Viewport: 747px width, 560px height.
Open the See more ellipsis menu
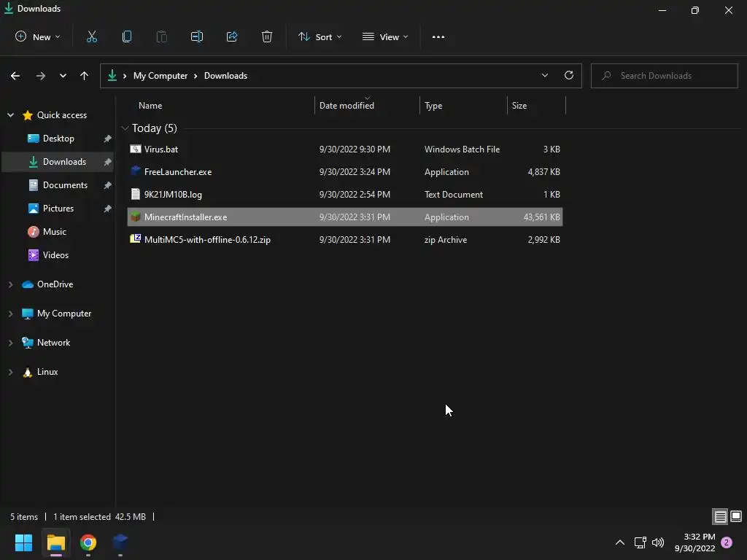438,36
